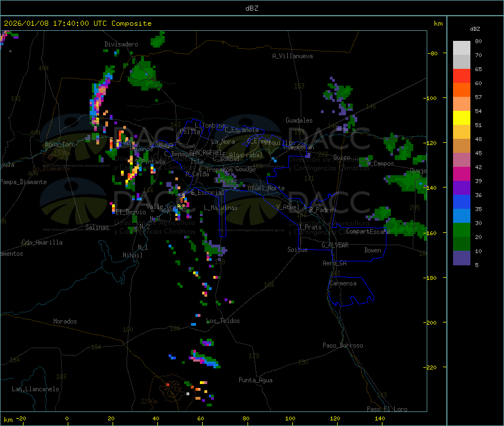Select the Nihuil location label
This screenshot has width=504, height=426.
coord(132,255)
